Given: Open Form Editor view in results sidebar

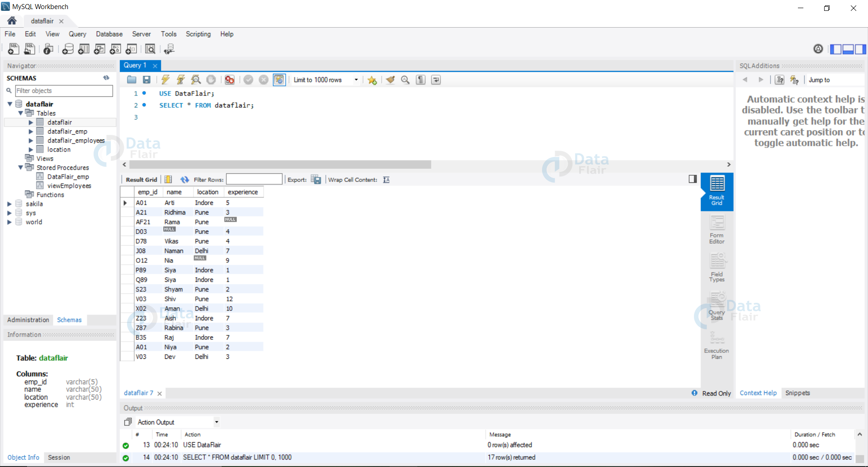Looking at the screenshot, I should (x=717, y=230).
